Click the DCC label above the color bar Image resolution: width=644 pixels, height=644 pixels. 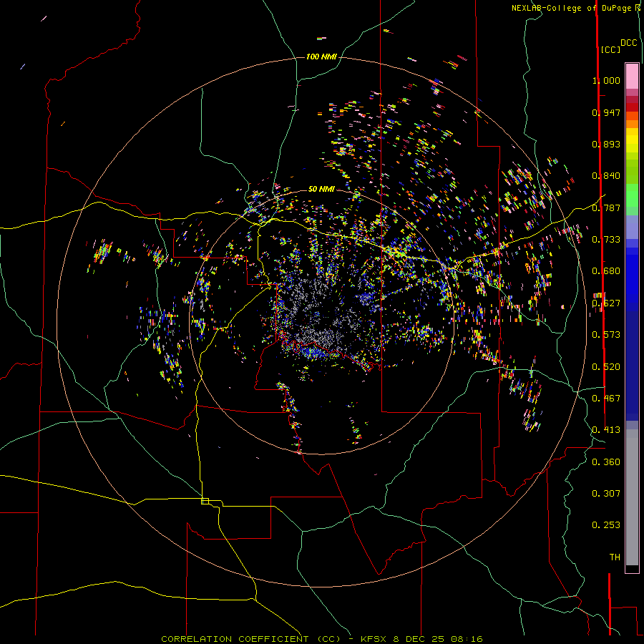(x=628, y=43)
